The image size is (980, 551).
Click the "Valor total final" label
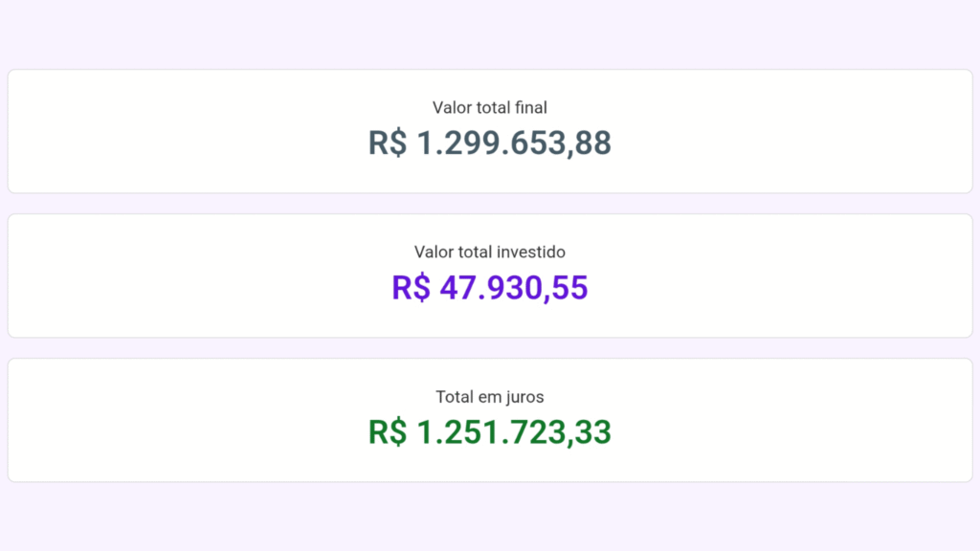tap(489, 107)
